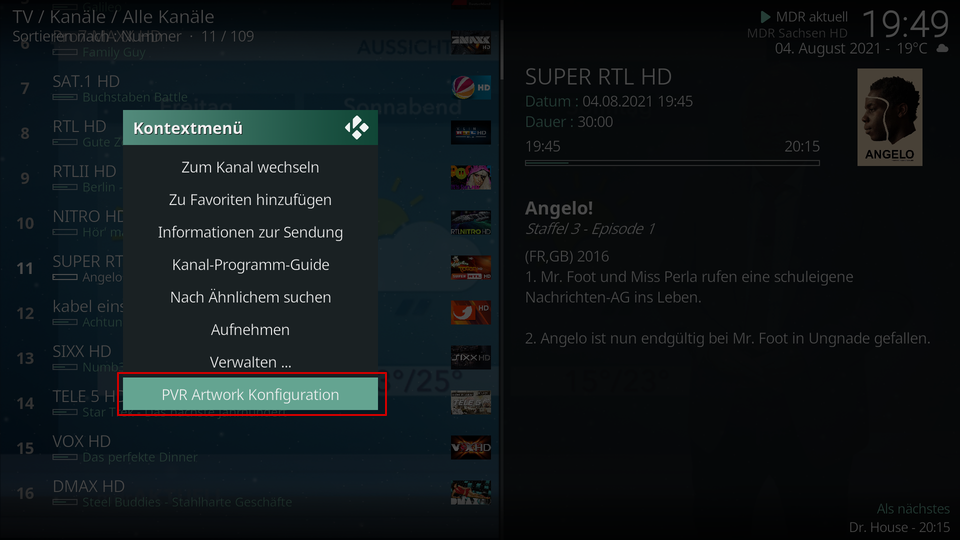Select the RTLII HD channel logo
This screenshot has width=960, height=540.
coord(471,178)
